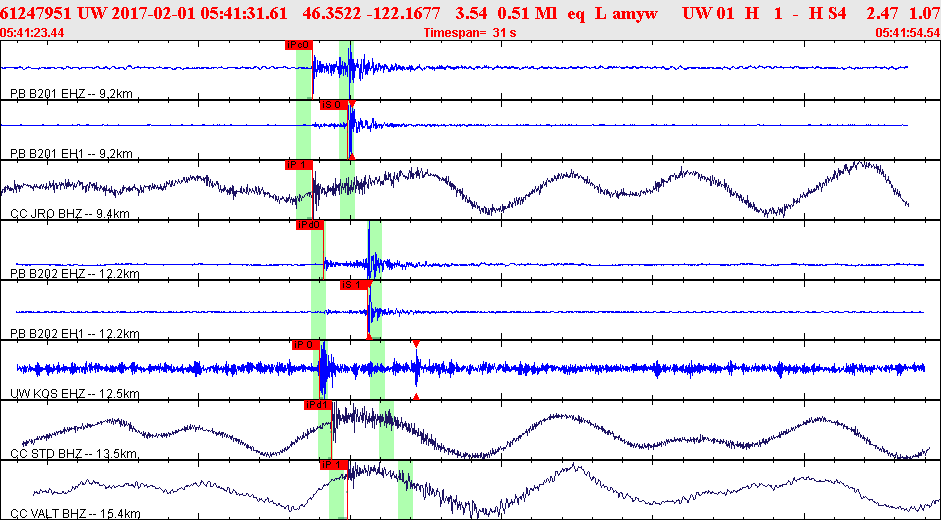This screenshot has height=520, width=941.
Task: Click the upper red amplitude triangle on PB B201 EH1
Action: pyautogui.click(x=352, y=104)
